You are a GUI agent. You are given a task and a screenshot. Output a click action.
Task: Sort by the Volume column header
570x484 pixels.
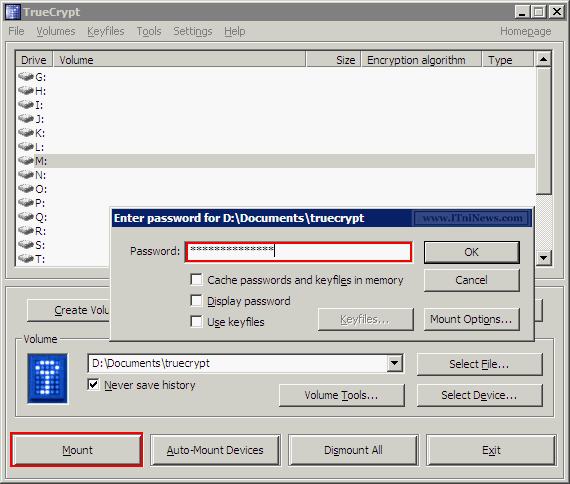point(180,60)
